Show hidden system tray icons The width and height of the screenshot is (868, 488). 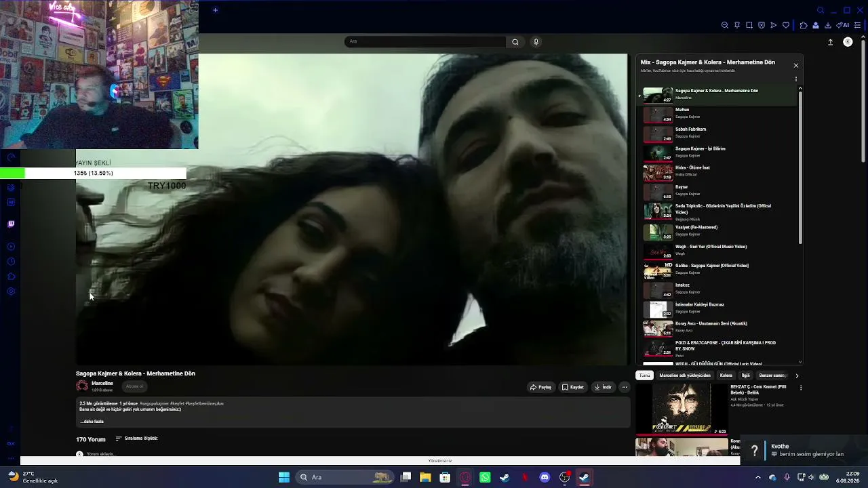point(758,477)
